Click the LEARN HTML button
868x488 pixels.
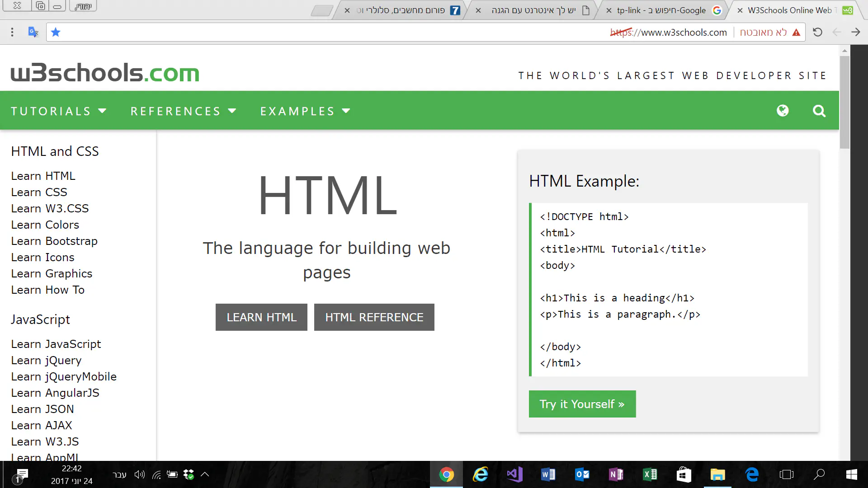click(x=261, y=317)
